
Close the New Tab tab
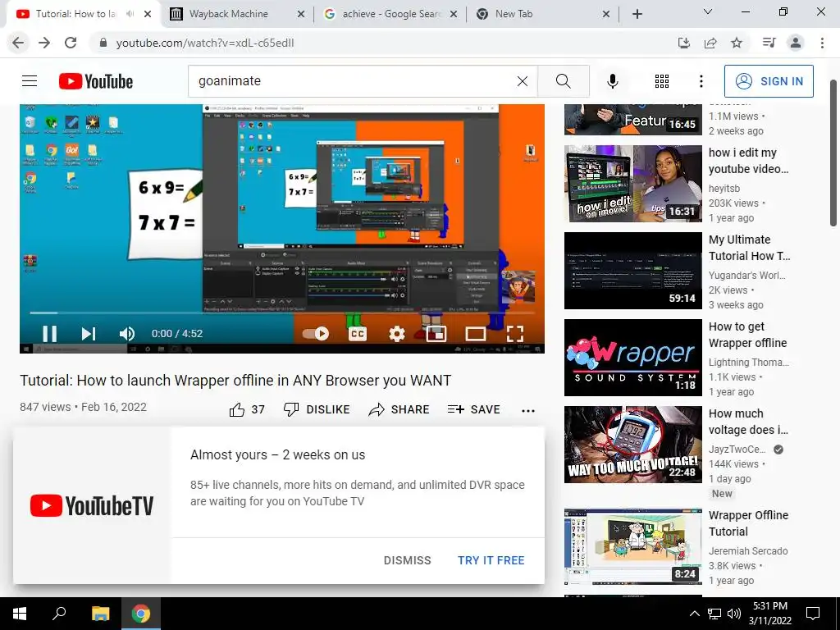coord(606,15)
